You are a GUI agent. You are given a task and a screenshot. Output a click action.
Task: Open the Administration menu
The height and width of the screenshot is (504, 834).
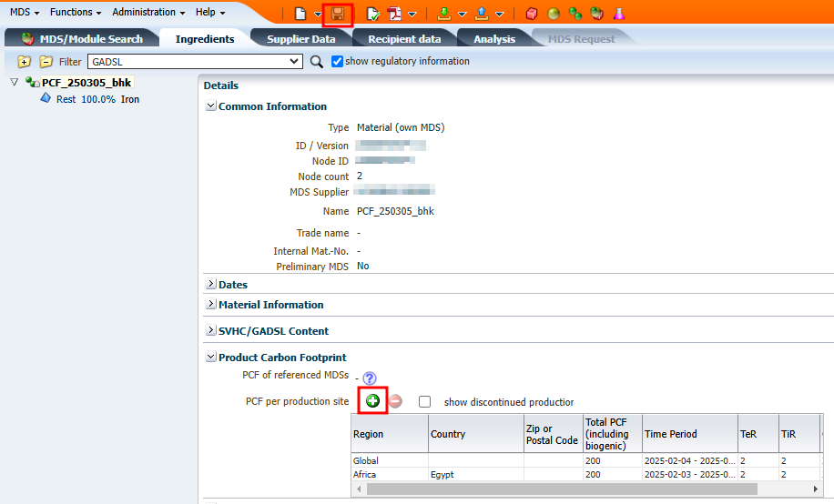[148, 12]
